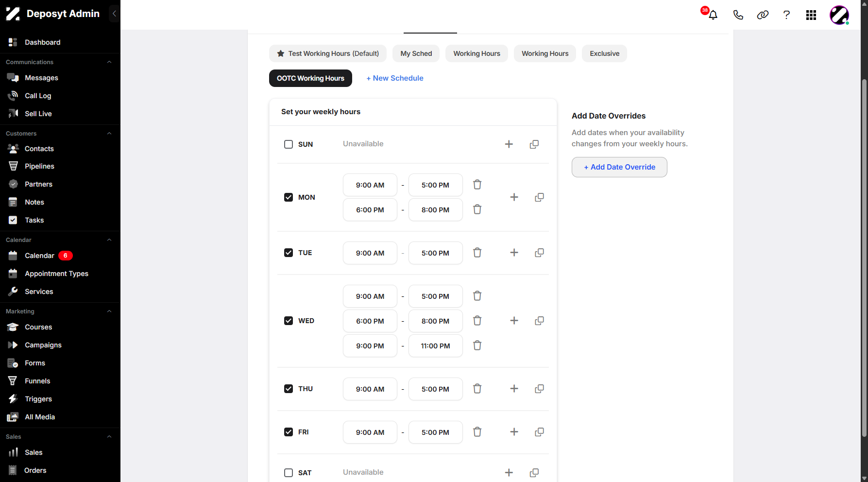Screen dimensions: 868x482
Task: Open Monday 9:00 AM start time
Action: tap(370, 185)
